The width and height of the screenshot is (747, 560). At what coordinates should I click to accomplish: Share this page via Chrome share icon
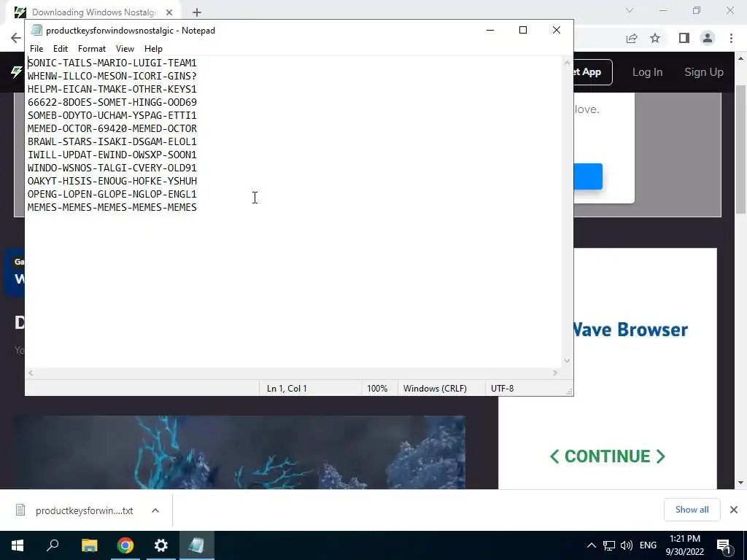click(632, 38)
